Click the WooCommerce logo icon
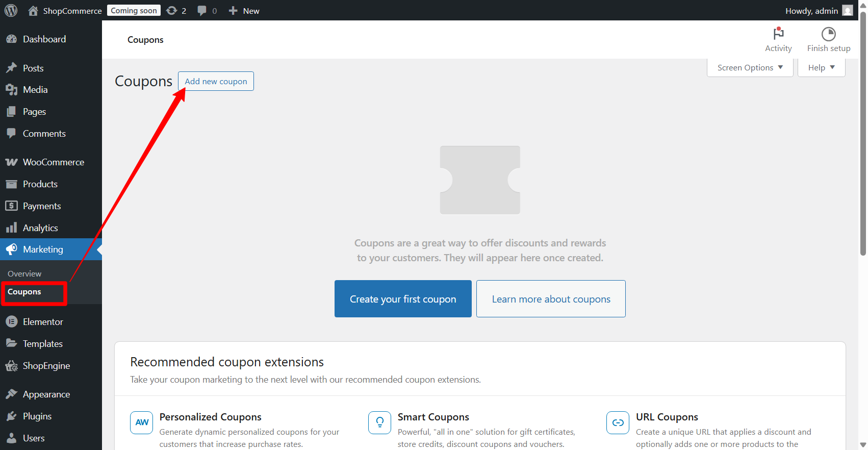This screenshot has width=868, height=450. (x=11, y=162)
